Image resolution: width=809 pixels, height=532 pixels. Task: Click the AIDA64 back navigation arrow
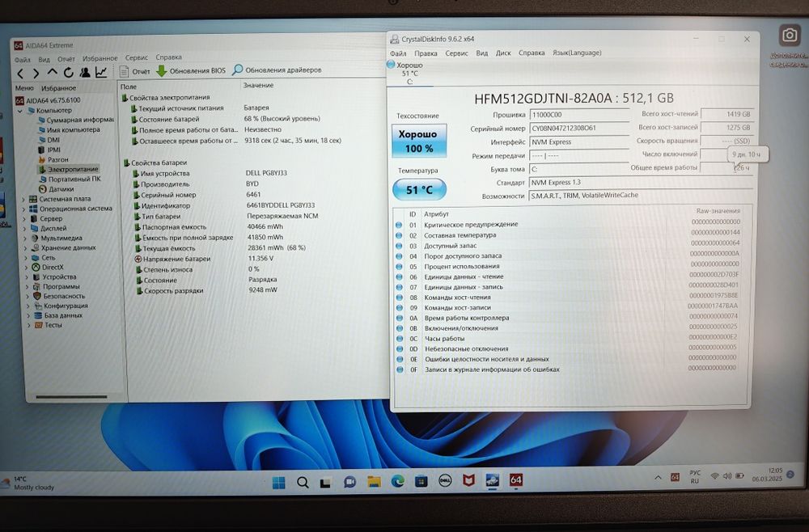pos(21,74)
